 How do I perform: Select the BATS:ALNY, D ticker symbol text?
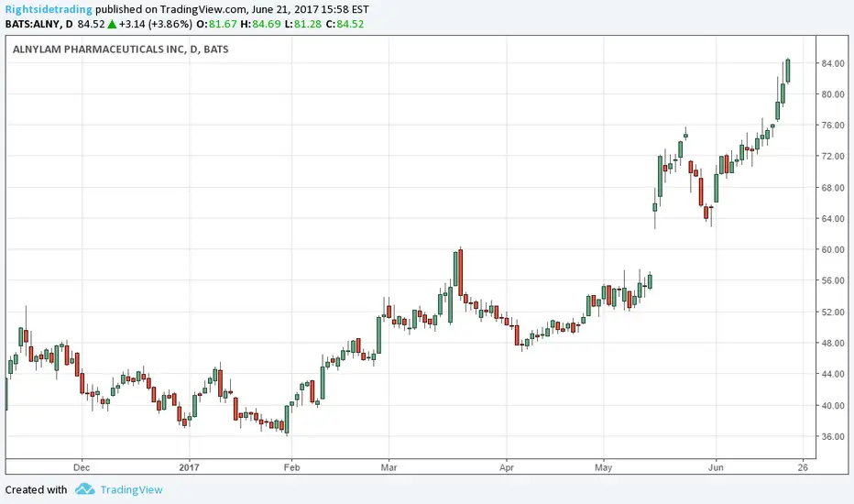[x=38, y=24]
